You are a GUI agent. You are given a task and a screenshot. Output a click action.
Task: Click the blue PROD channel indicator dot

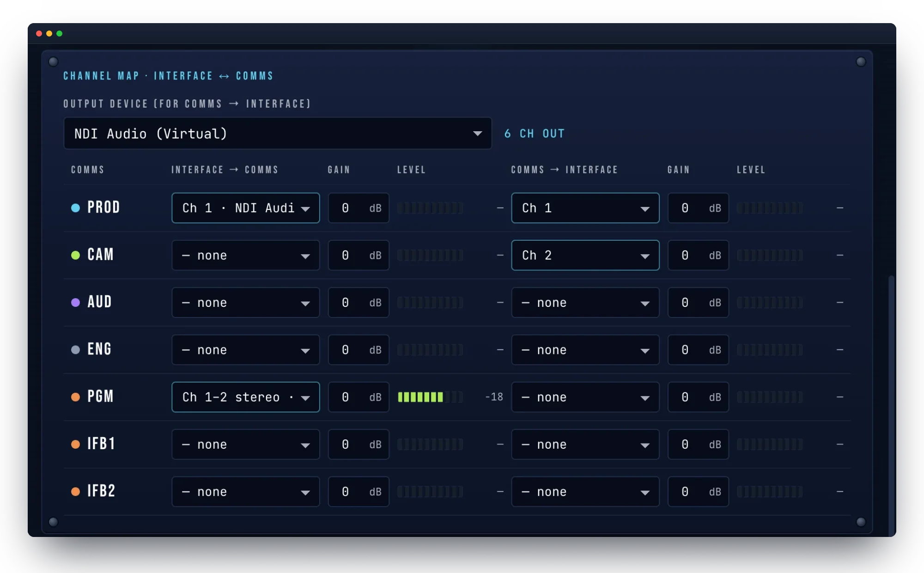point(75,208)
